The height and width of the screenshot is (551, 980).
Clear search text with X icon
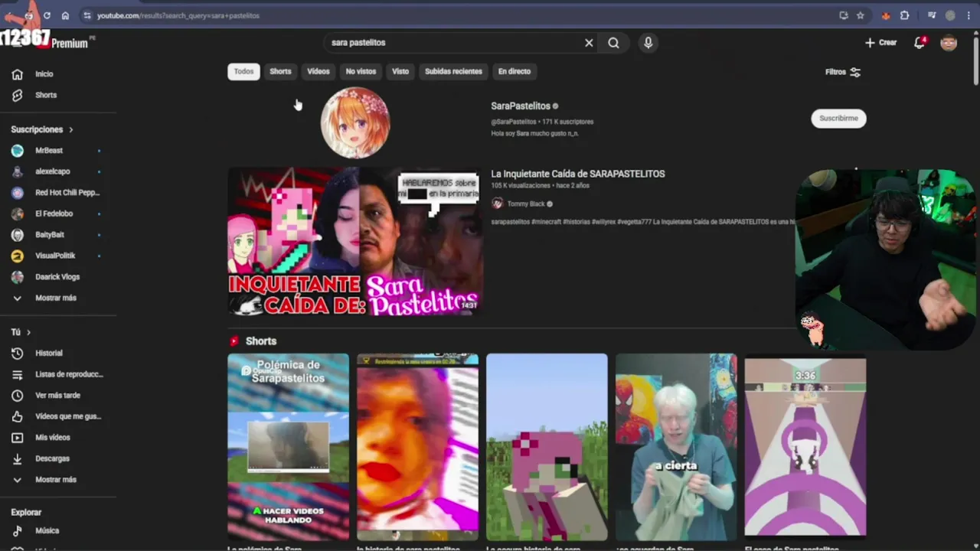click(x=589, y=43)
